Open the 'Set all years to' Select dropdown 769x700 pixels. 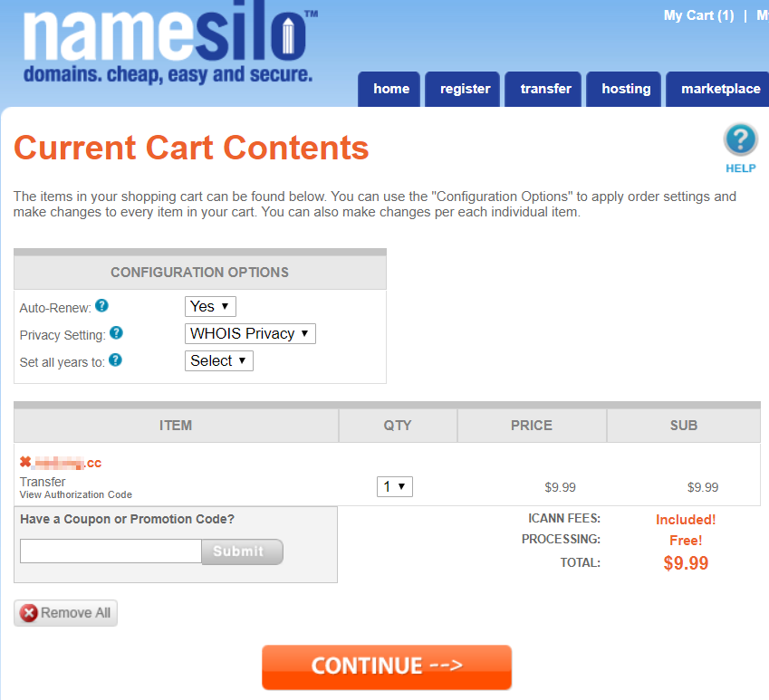pyautogui.click(x=218, y=361)
